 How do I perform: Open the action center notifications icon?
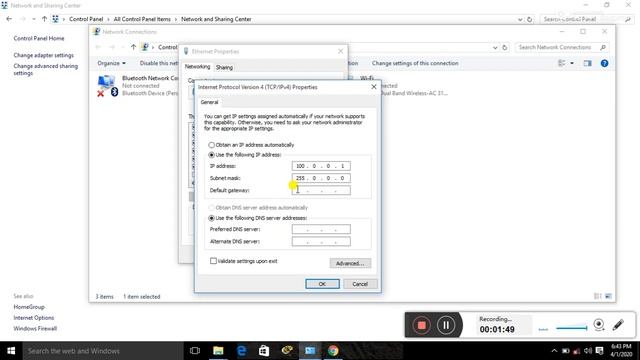pyautogui.click(x=599, y=351)
